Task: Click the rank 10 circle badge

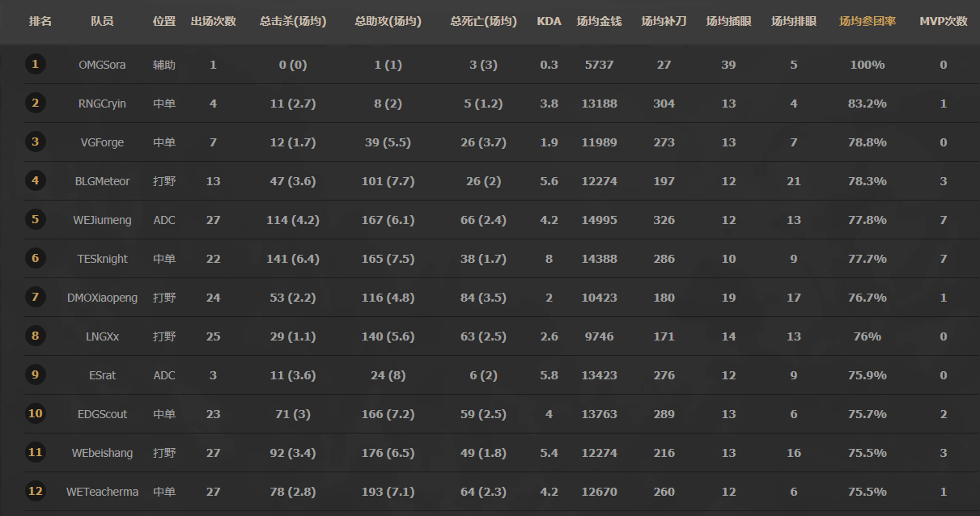Action: click(35, 413)
